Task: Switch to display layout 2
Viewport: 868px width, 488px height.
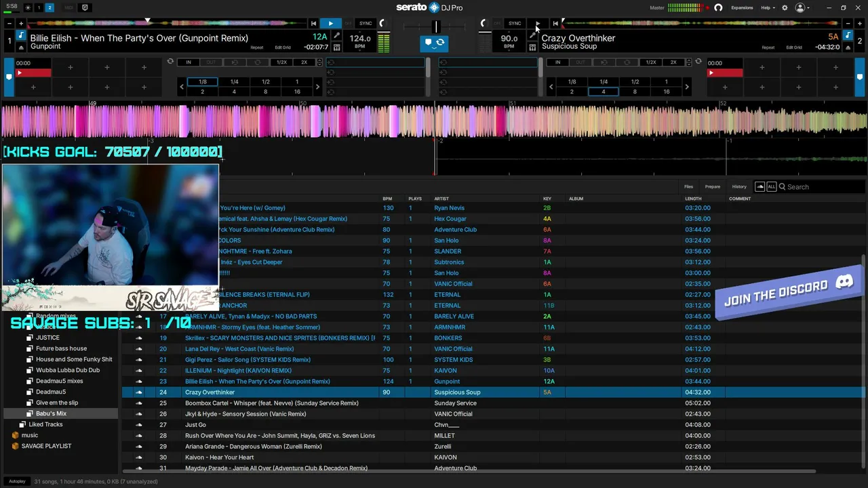Action: [x=50, y=7]
